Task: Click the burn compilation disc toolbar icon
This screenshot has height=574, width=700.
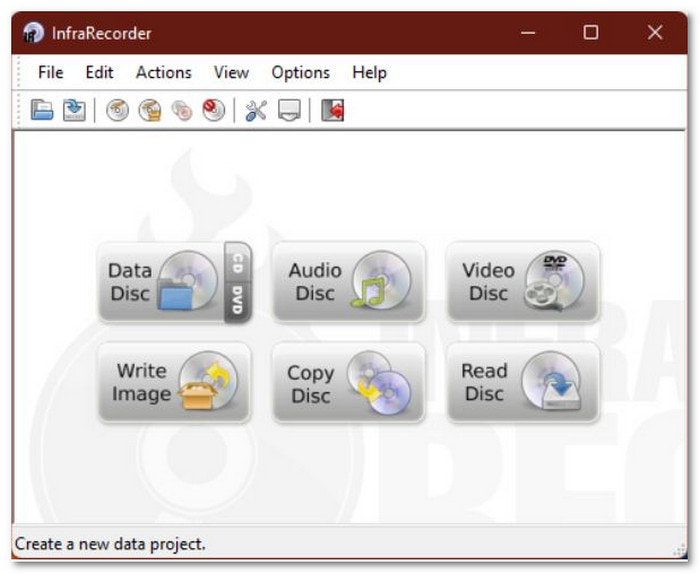Action: point(117,110)
